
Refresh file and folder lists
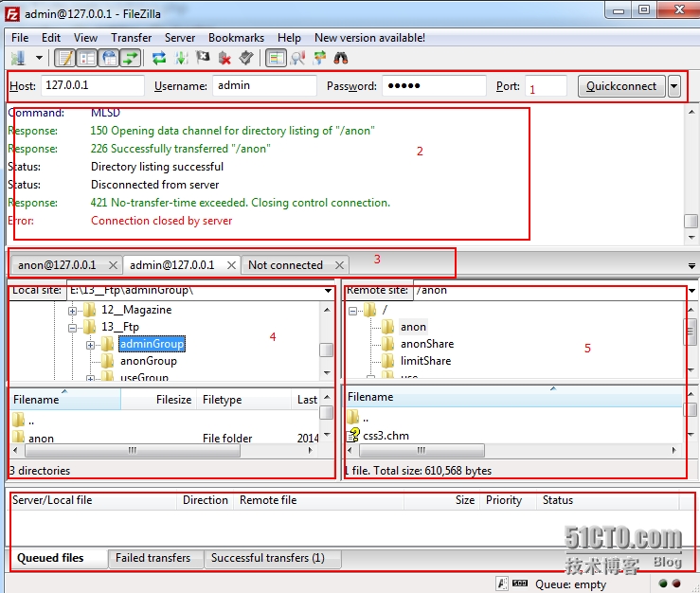(x=159, y=58)
